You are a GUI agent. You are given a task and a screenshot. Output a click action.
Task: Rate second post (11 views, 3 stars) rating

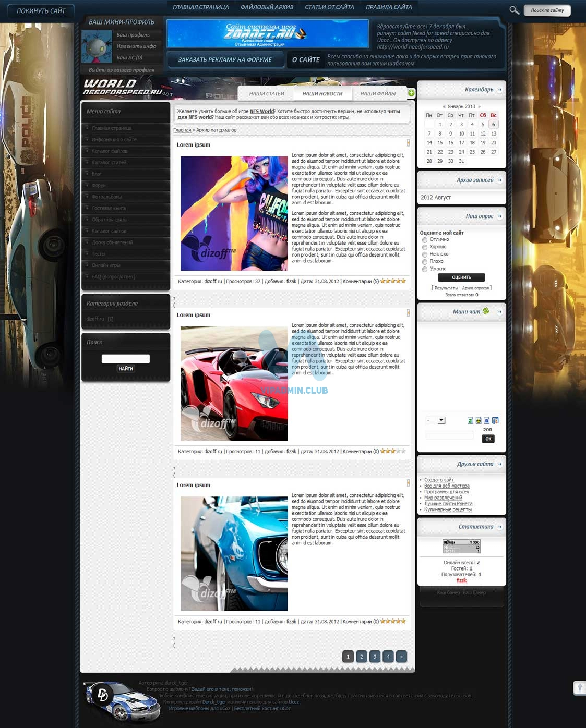(393, 451)
